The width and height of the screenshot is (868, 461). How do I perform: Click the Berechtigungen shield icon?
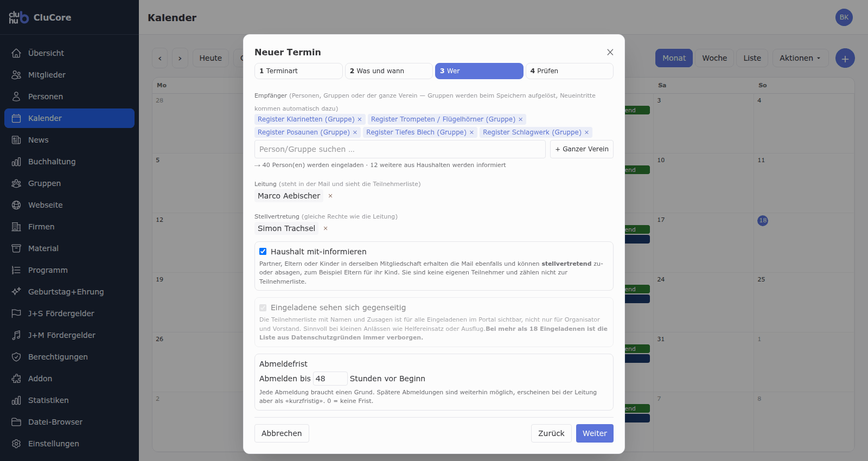pos(16,357)
